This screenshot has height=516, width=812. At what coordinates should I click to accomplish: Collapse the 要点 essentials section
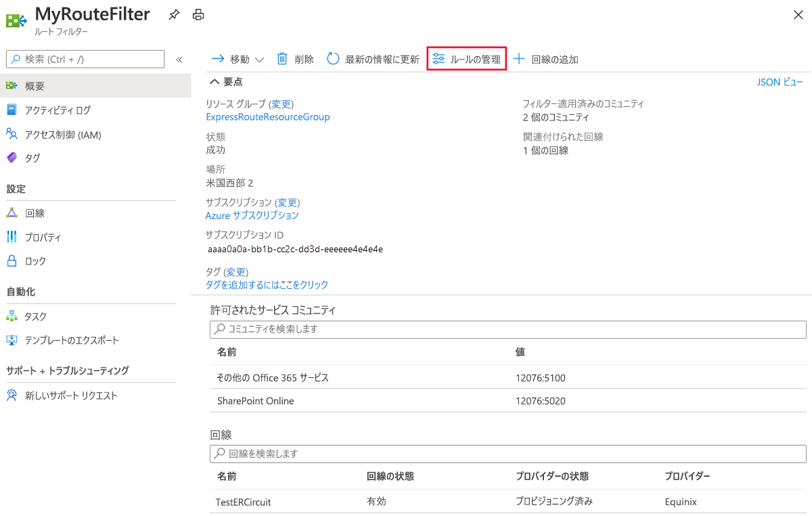pyautogui.click(x=226, y=82)
